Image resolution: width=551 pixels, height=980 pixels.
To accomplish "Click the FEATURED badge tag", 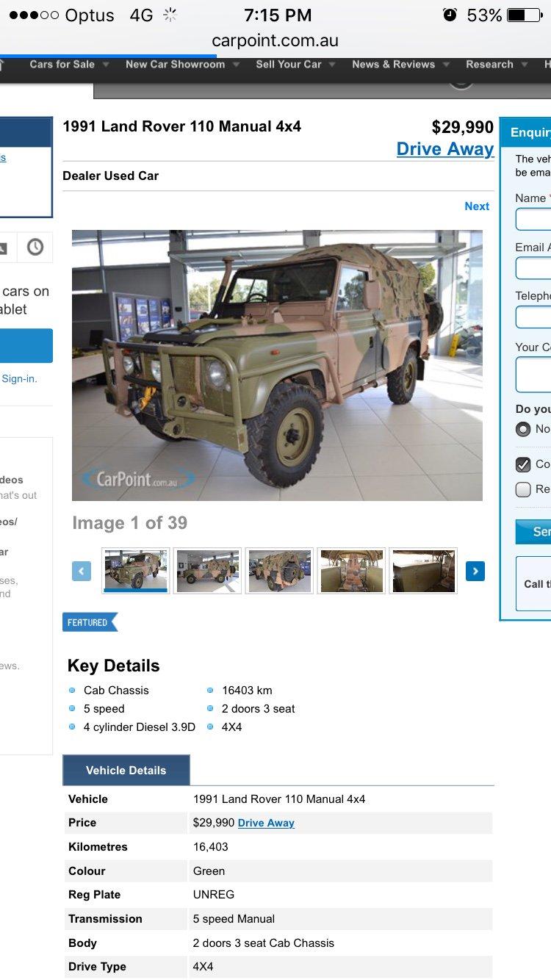I will 90,622.
